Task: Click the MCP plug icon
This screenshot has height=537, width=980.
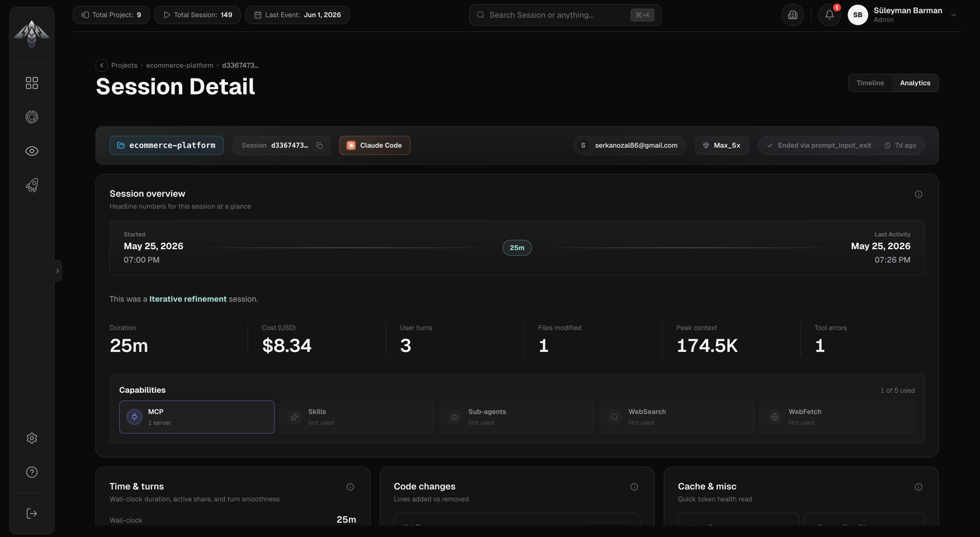Action: [x=134, y=417]
